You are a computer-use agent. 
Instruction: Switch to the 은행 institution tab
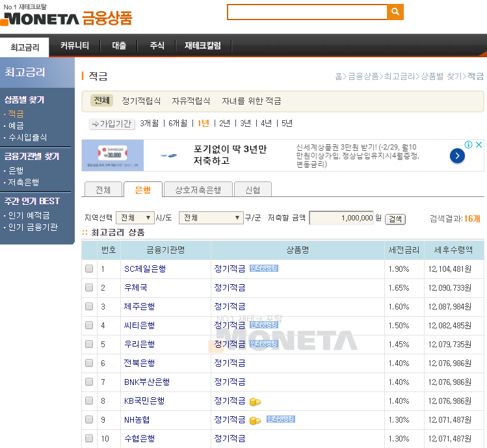(x=143, y=189)
